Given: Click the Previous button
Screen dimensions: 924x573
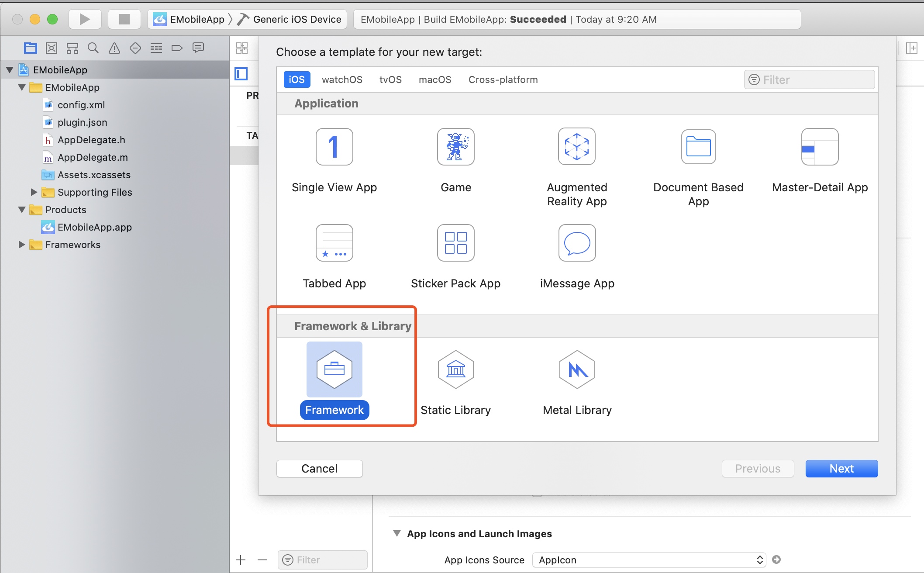Looking at the screenshot, I should 758,469.
